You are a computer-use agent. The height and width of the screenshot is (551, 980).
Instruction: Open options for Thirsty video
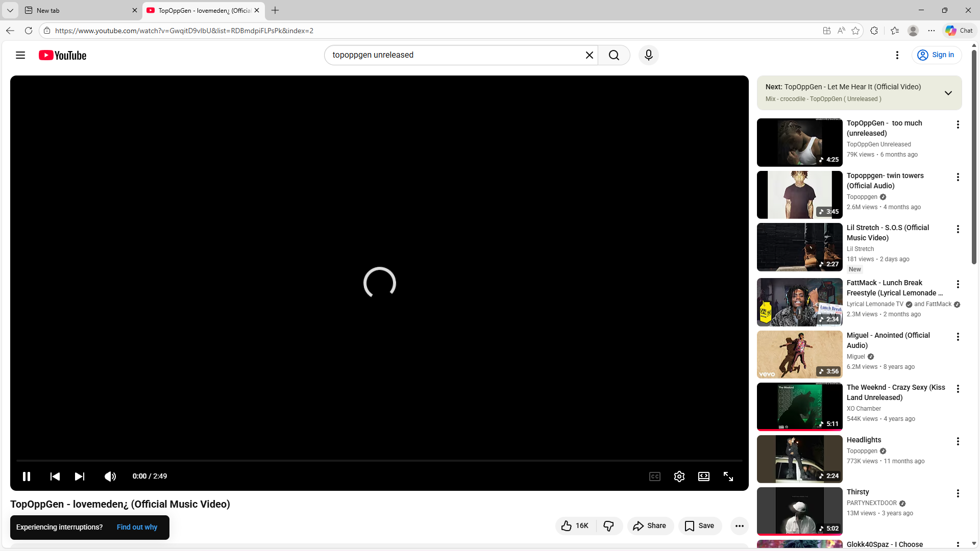pyautogui.click(x=958, y=493)
